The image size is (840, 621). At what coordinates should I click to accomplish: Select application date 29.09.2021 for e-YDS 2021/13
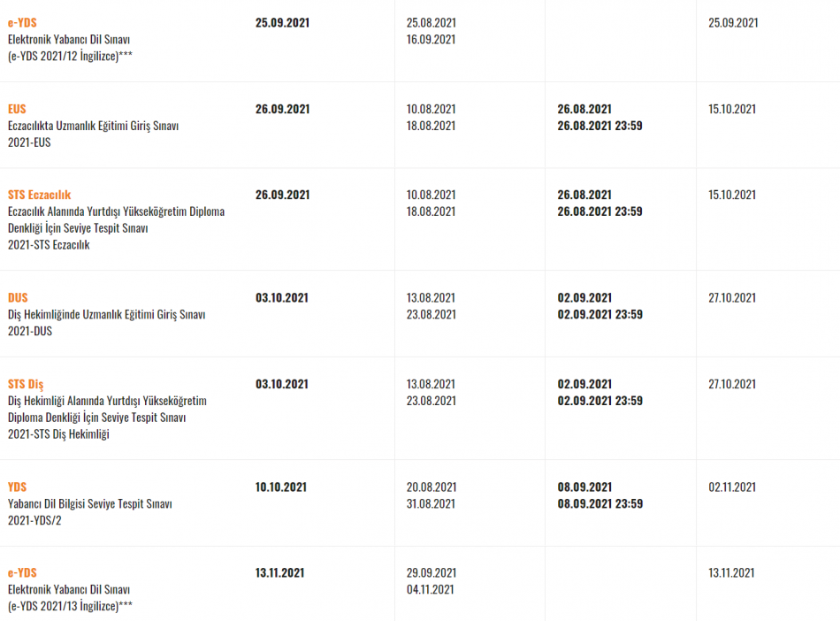[431, 572]
